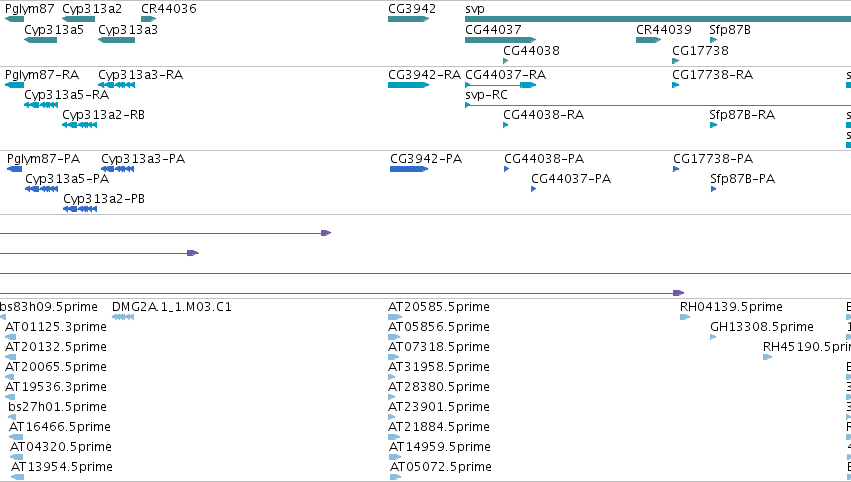
Task: Select the AT16466.5prime EST label
Action: click(60, 427)
